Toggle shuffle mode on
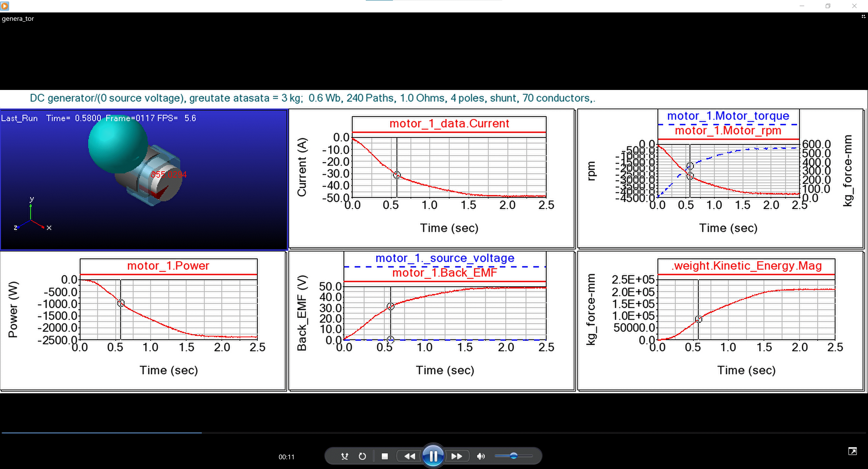Image resolution: width=868 pixels, height=469 pixels. tap(344, 456)
